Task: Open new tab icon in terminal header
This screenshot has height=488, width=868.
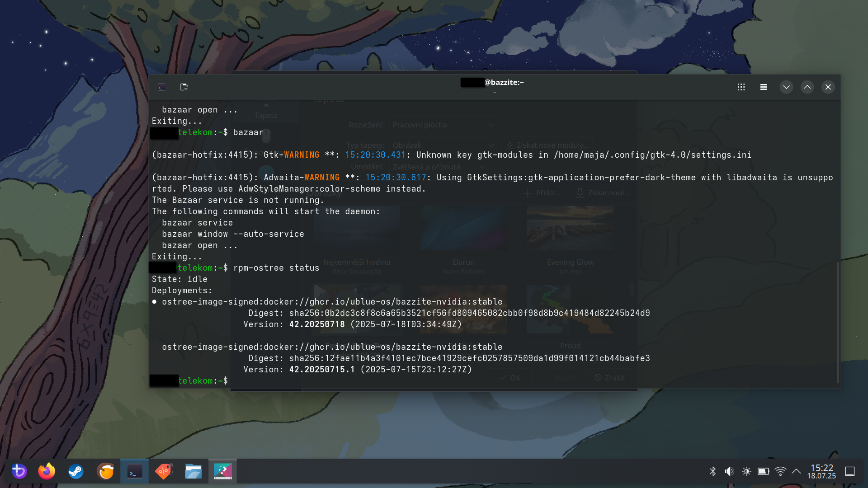Action: coord(184,87)
